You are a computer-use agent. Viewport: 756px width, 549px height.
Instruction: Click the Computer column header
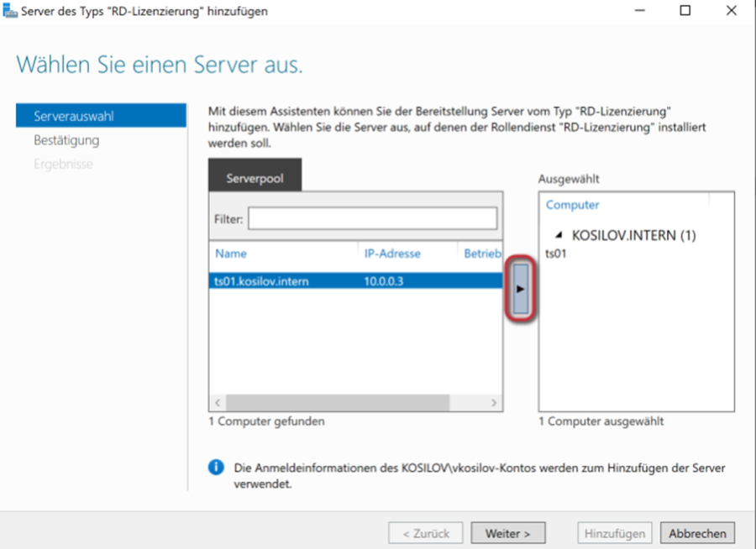point(573,205)
